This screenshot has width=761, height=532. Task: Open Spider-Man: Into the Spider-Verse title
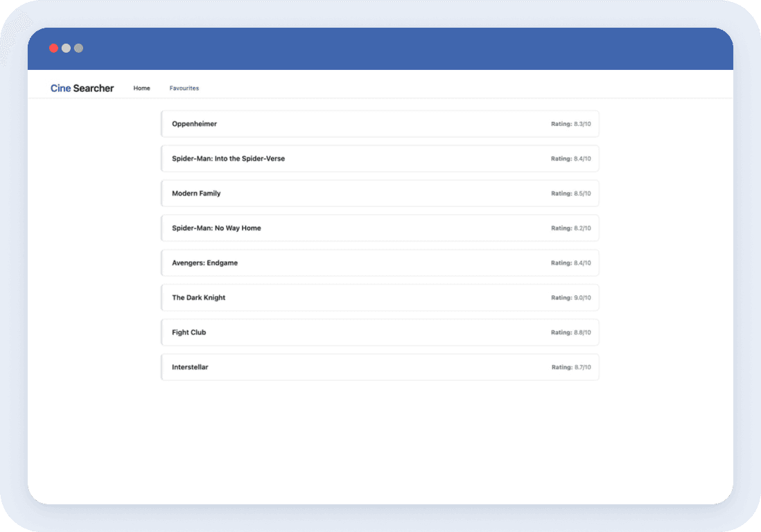click(x=228, y=159)
